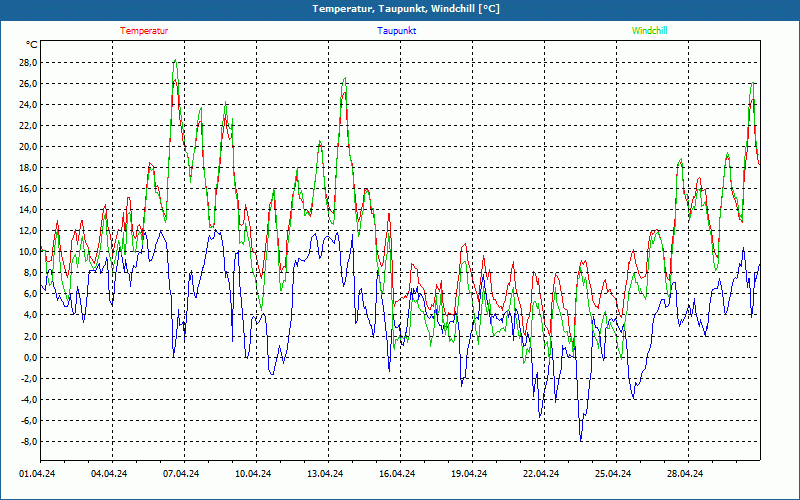The image size is (800, 500).
Task: Click the -8,0 y-axis value
Action: 29,442
